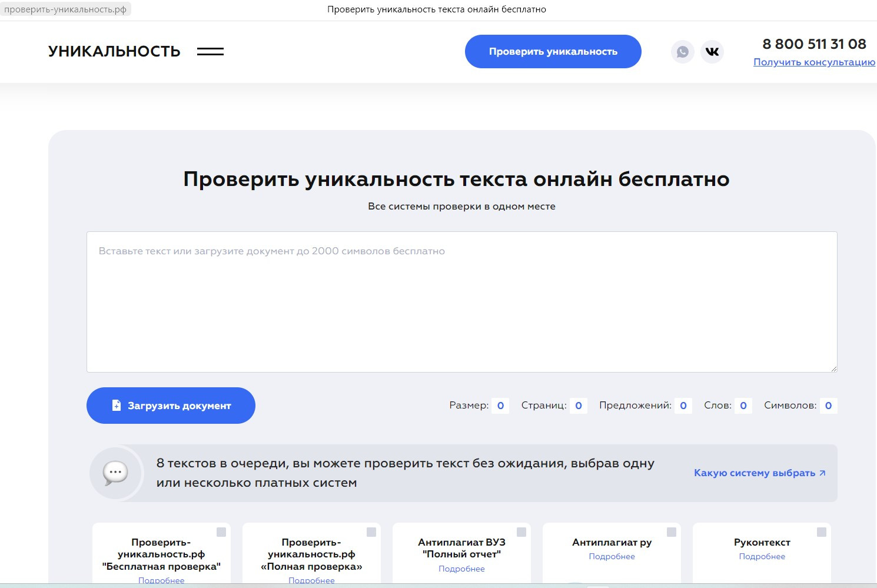
Task: Click the Проверить уникальность button
Action: (x=553, y=51)
